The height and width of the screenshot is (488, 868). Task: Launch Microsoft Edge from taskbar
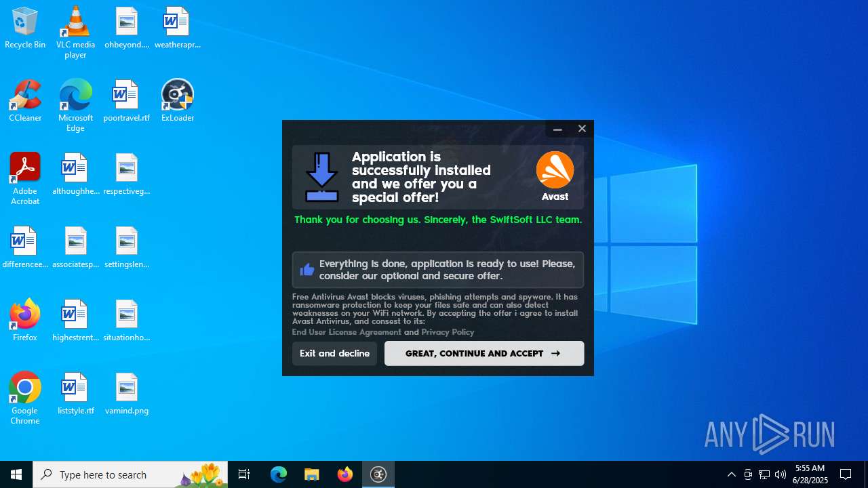point(279,474)
